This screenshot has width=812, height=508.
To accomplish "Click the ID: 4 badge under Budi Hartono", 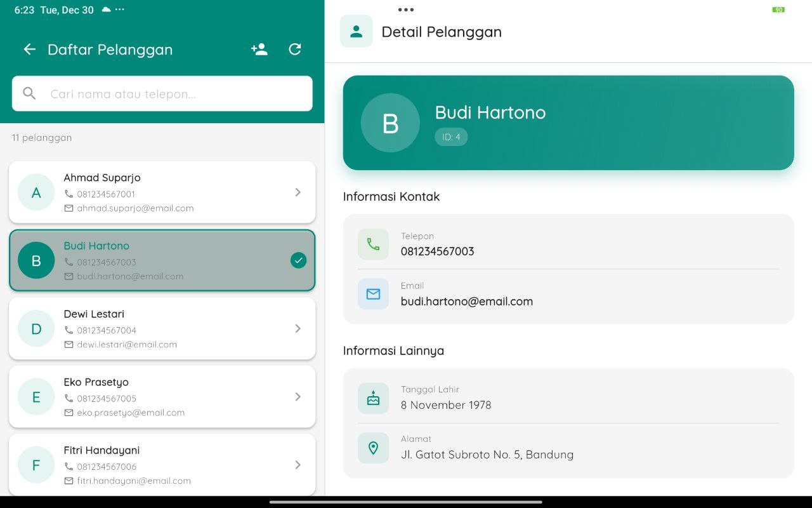I will click(x=450, y=137).
